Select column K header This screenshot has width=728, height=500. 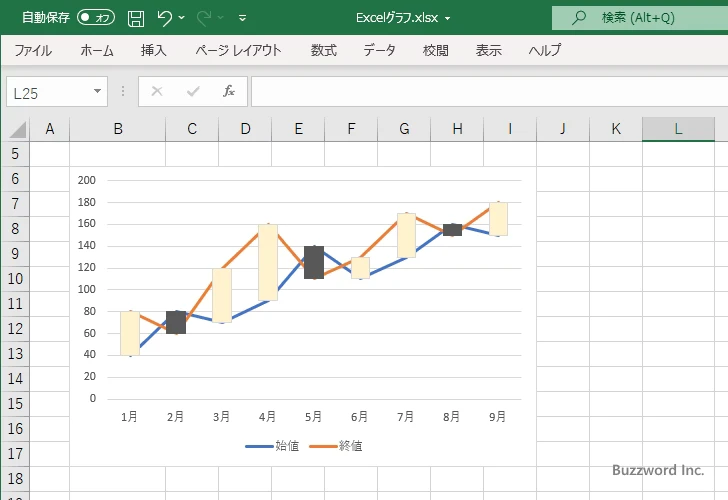tap(616, 129)
